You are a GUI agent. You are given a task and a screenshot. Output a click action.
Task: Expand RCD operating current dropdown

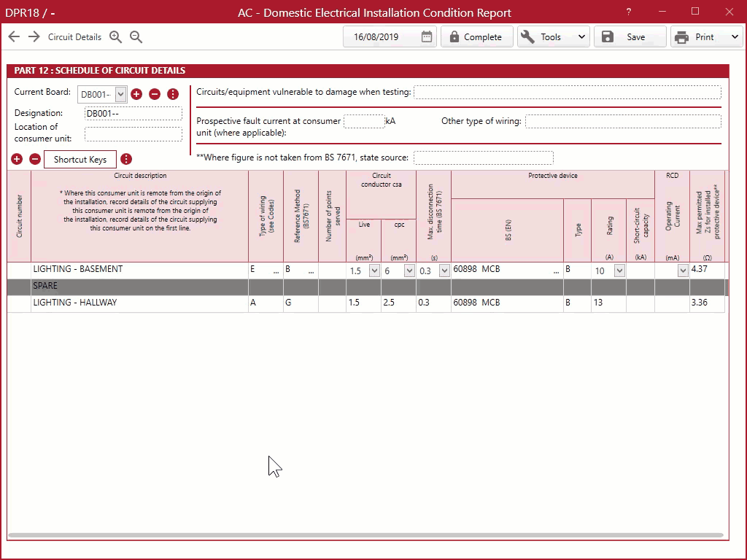tap(683, 271)
